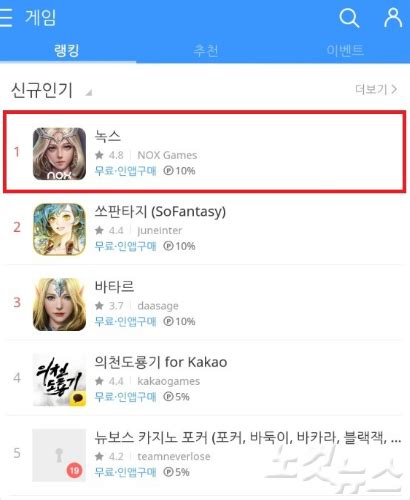Open 의천도룡기 for Kakao title
Image resolution: width=410 pixels, height=500 pixels.
[161, 362]
